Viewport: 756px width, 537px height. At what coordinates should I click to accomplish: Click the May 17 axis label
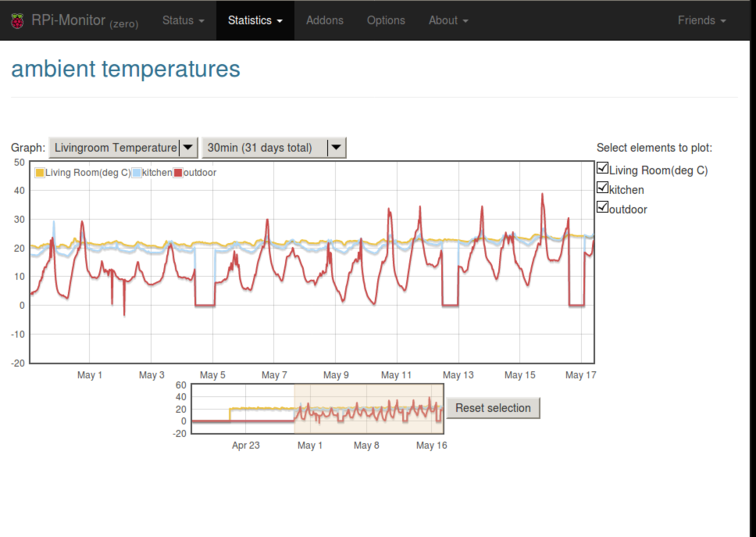point(580,375)
